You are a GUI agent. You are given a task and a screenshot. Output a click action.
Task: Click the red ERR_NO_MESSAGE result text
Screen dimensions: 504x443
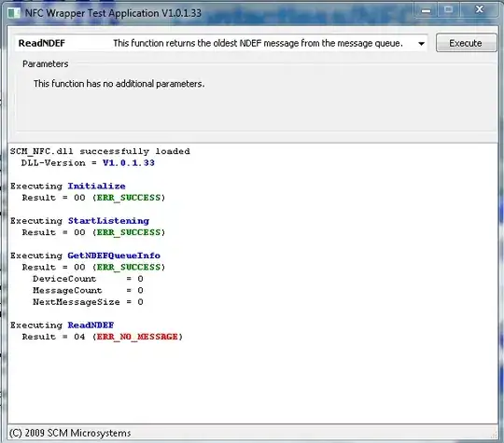click(137, 337)
